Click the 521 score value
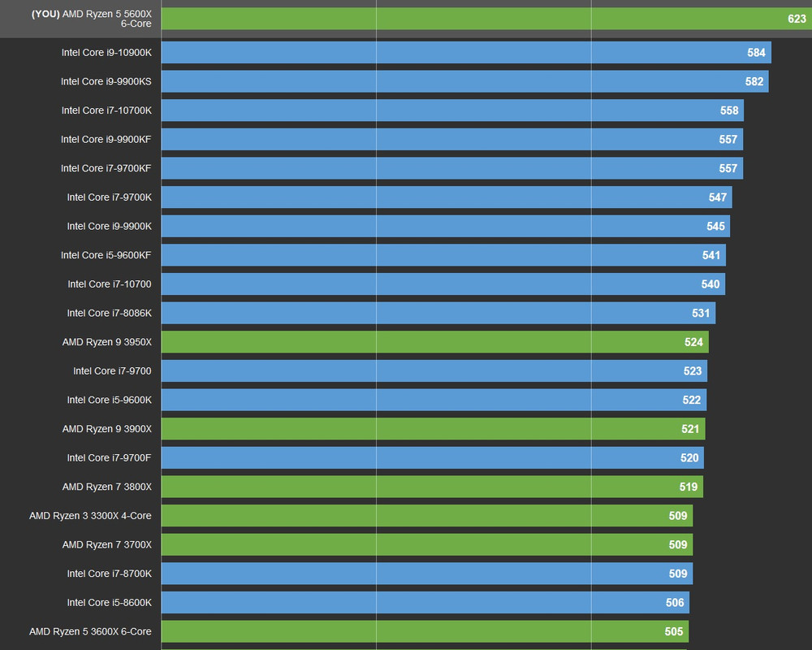 690,430
